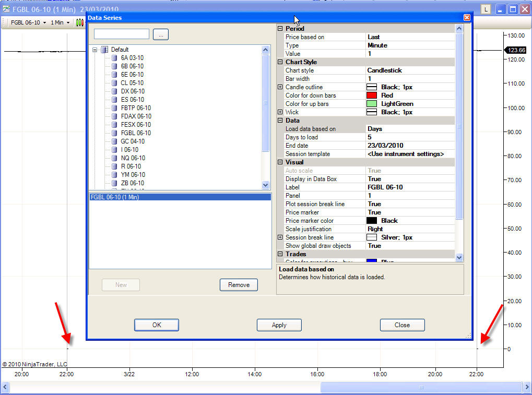Click the Default instrument list icon
532x395 pixels.
[104, 50]
